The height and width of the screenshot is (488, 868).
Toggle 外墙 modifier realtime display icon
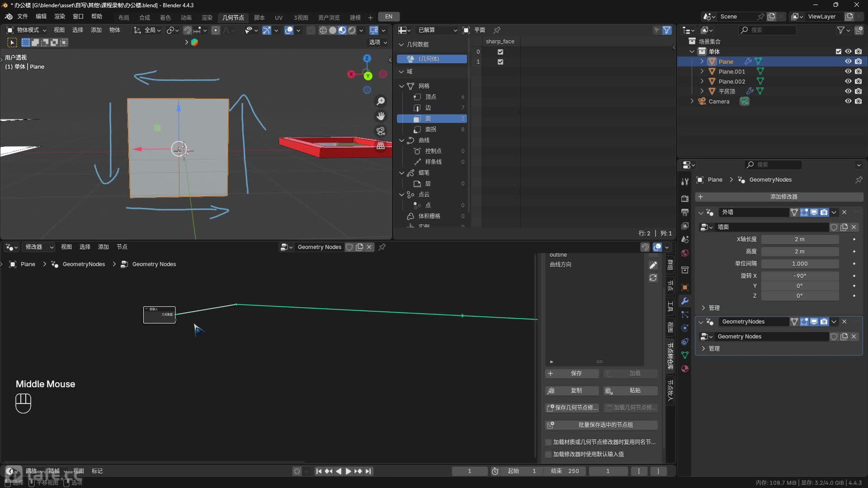tap(814, 212)
